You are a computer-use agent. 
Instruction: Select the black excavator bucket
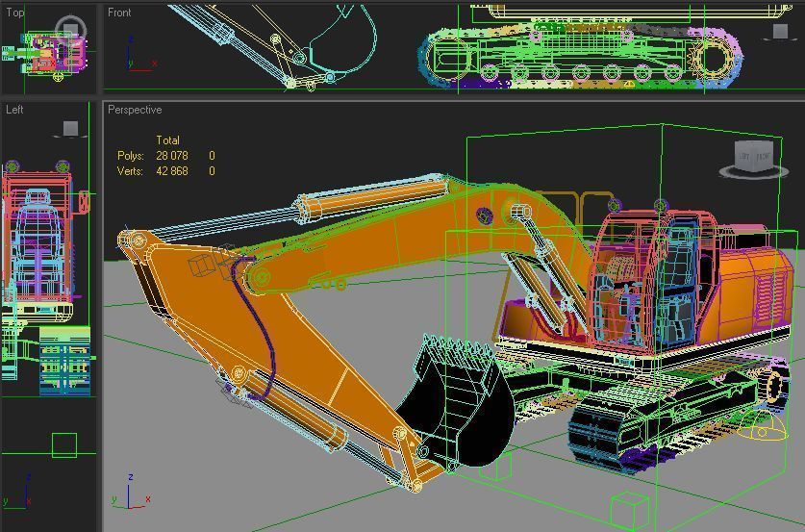click(x=458, y=402)
